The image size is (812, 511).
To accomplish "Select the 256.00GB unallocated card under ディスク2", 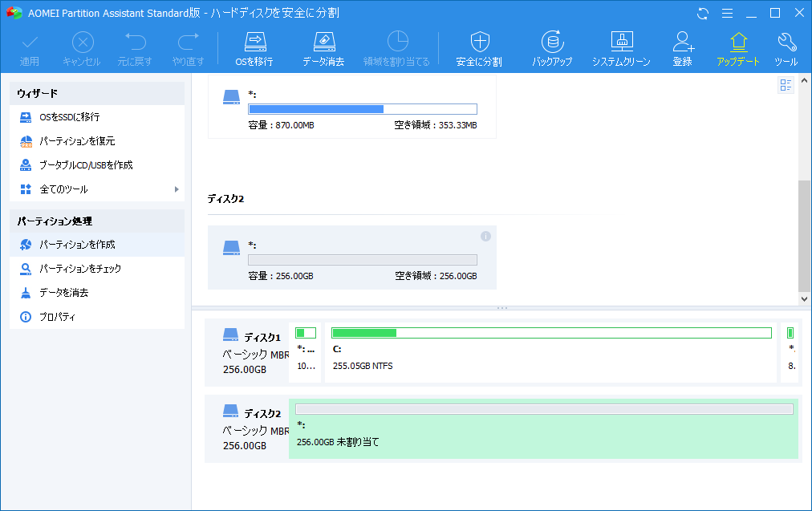I will pyautogui.click(x=352, y=258).
